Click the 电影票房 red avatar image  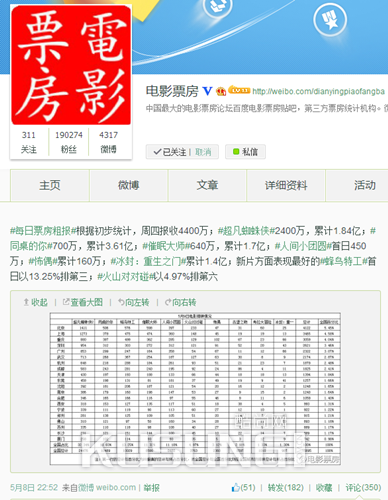(x=71, y=65)
